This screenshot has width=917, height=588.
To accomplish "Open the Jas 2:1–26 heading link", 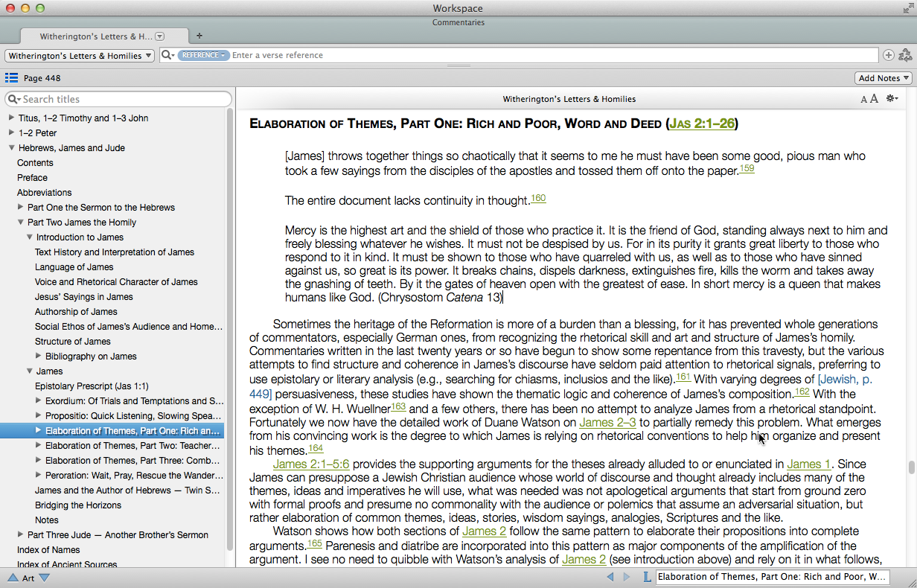I will [701, 124].
